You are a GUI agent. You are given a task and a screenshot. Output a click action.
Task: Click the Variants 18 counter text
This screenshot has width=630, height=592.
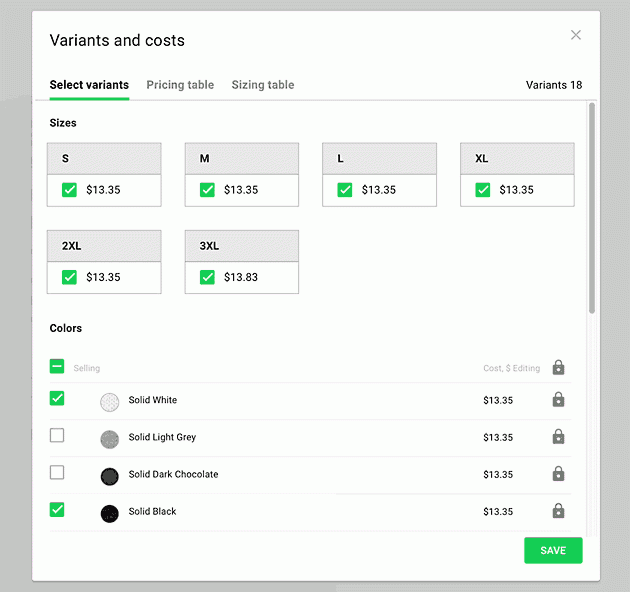coord(554,85)
